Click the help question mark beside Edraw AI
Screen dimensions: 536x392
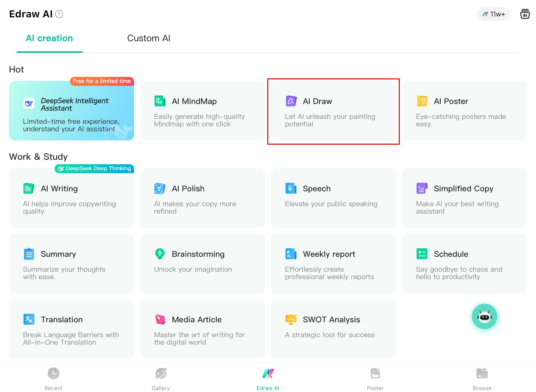pos(59,14)
